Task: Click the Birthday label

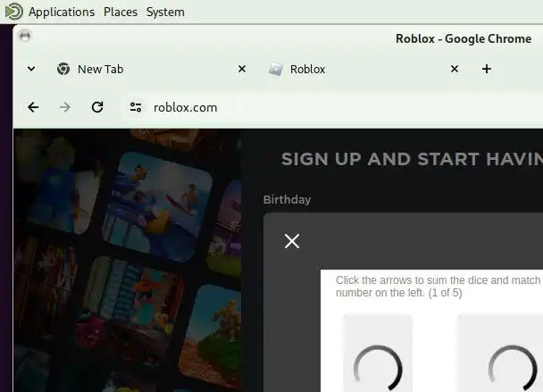Action: [x=287, y=199]
